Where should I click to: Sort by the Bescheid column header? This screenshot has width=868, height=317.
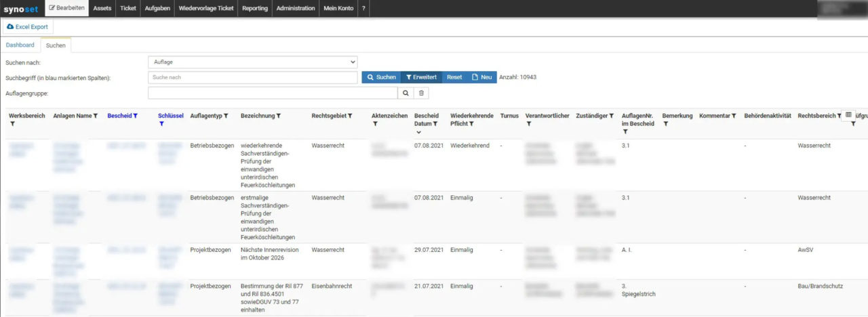coord(119,116)
